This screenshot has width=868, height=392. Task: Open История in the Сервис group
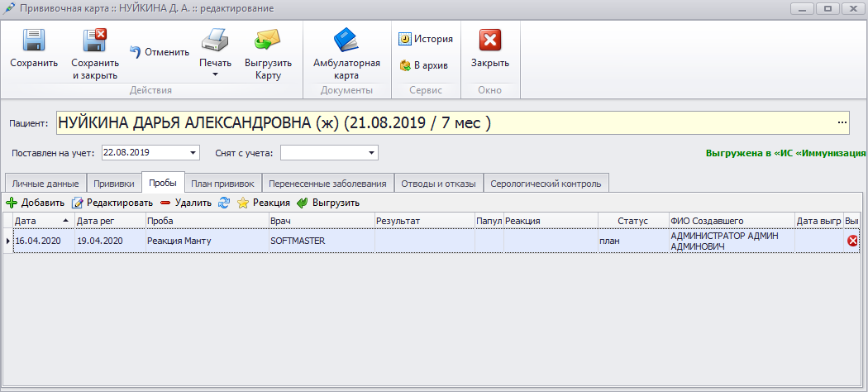point(426,39)
